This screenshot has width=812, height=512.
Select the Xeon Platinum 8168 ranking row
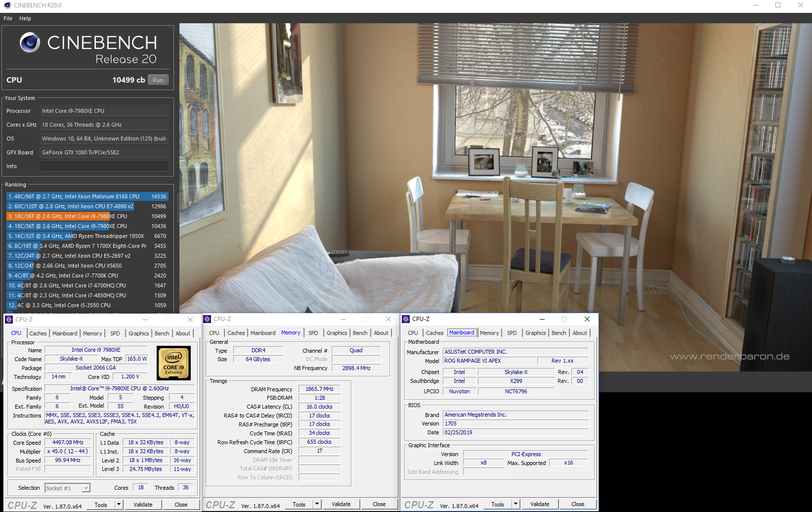click(x=87, y=196)
